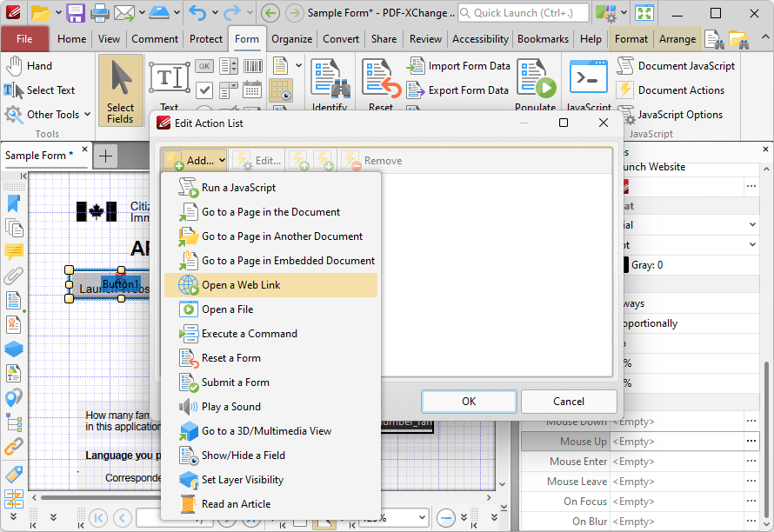The image size is (774, 532).
Task: Open the Layers pane icon in sidebar
Action: [13, 349]
